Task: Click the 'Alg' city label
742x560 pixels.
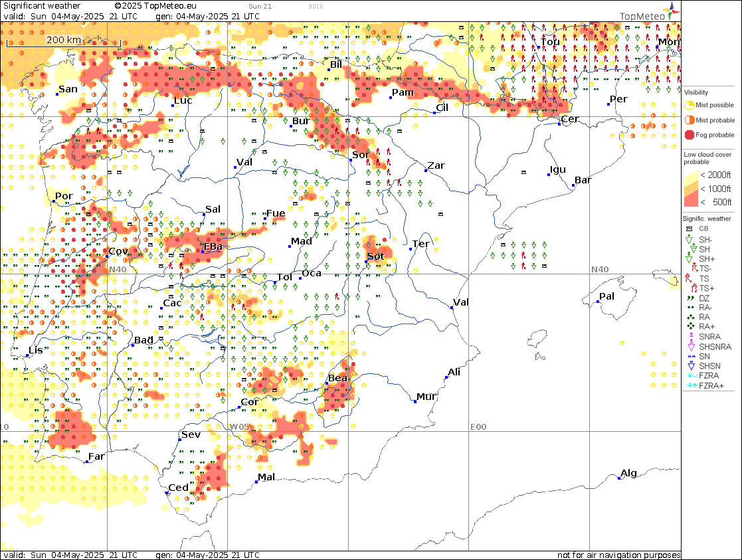Action: pyautogui.click(x=628, y=473)
